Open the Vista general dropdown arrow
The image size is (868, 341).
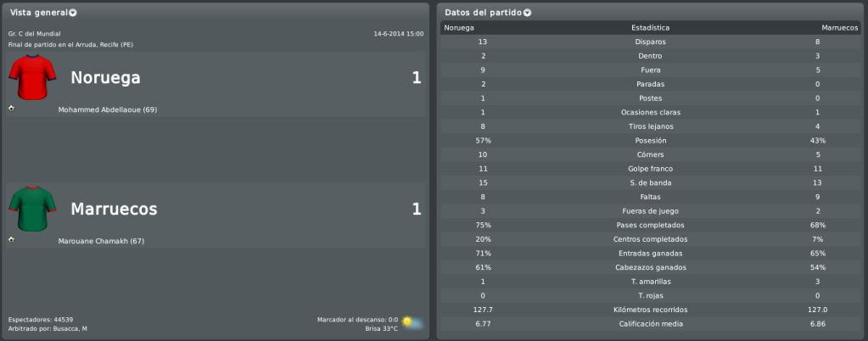[x=73, y=13]
